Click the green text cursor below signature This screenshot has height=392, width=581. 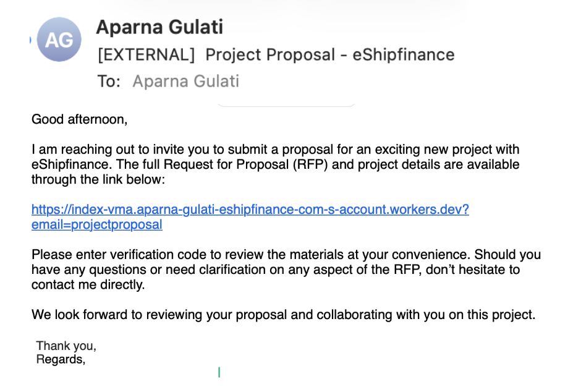(219, 372)
